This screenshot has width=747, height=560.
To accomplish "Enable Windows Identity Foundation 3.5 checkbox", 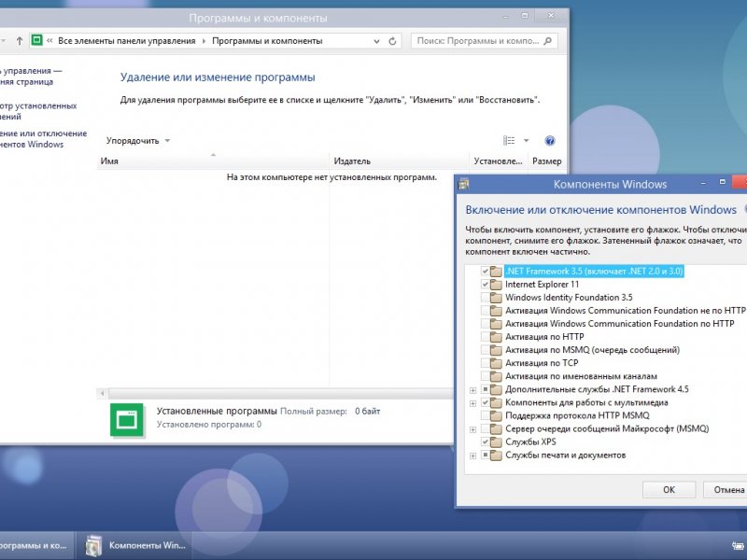I will point(485,298).
